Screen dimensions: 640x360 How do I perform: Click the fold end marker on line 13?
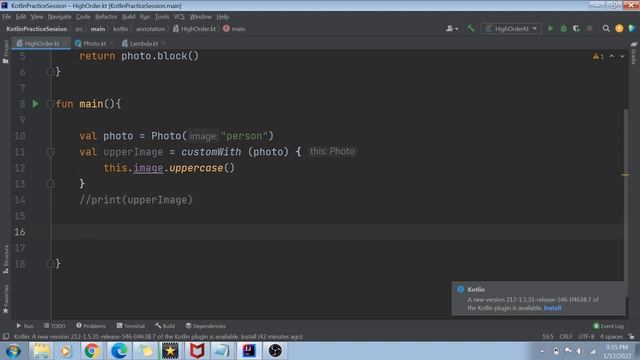(51, 184)
